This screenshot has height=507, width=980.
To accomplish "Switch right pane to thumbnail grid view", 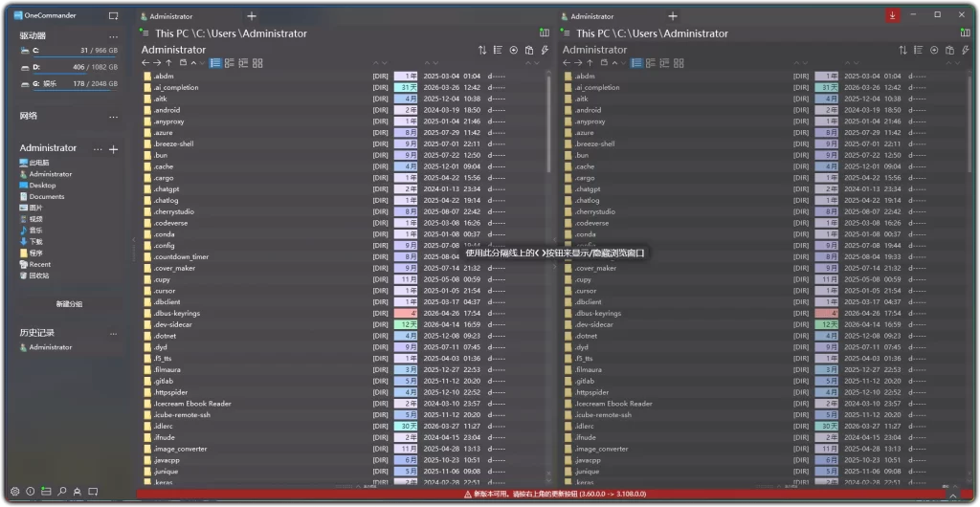I will pos(679,63).
